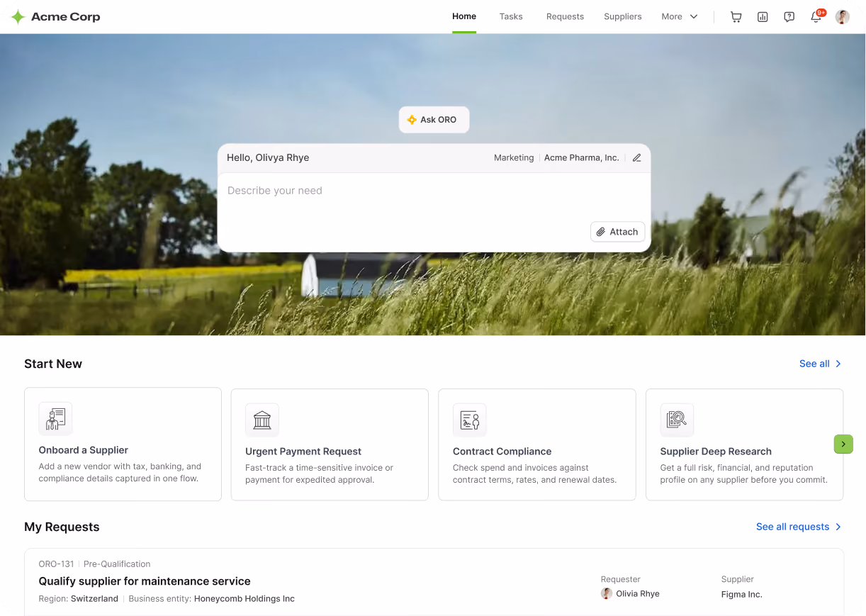Image resolution: width=866 pixels, height=616 pixels.
Task: Click the Acme Corp brand name
Action: coord(66,17)
